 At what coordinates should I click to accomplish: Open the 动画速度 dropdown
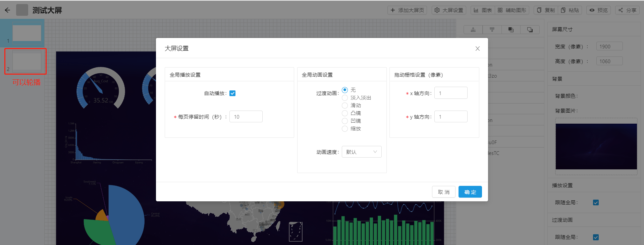[362, 152]
